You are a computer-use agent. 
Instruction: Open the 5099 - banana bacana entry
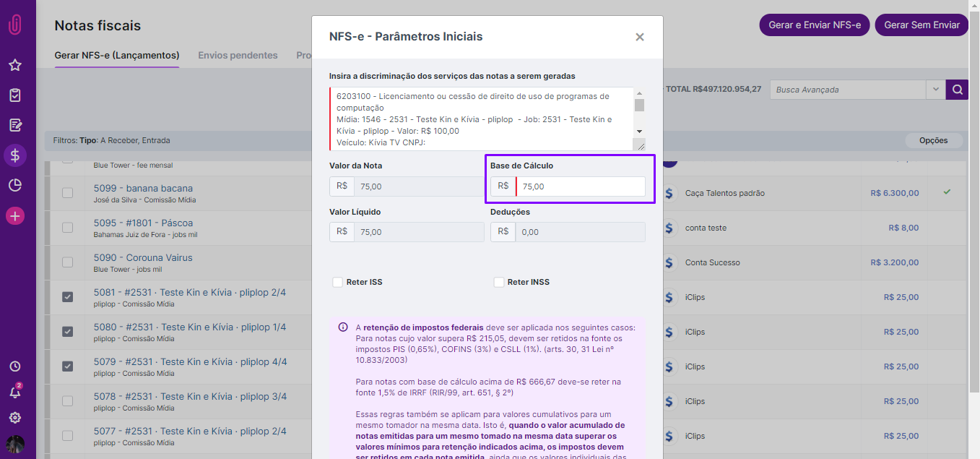tap(143, 189)
